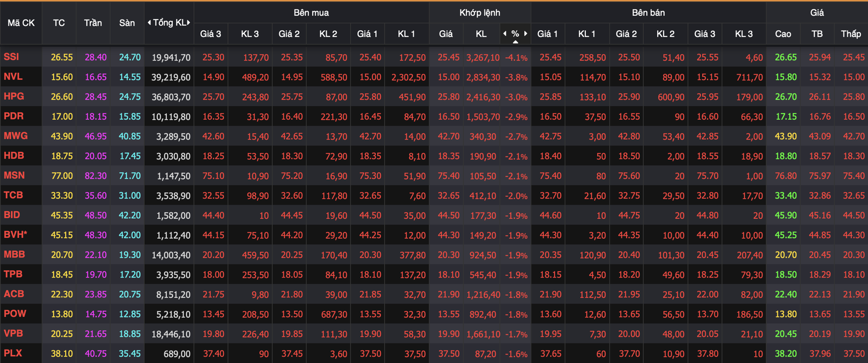Open the ACB ticker symbol
868x363 pixels.
pyautogui.click(x=14, y=294)
